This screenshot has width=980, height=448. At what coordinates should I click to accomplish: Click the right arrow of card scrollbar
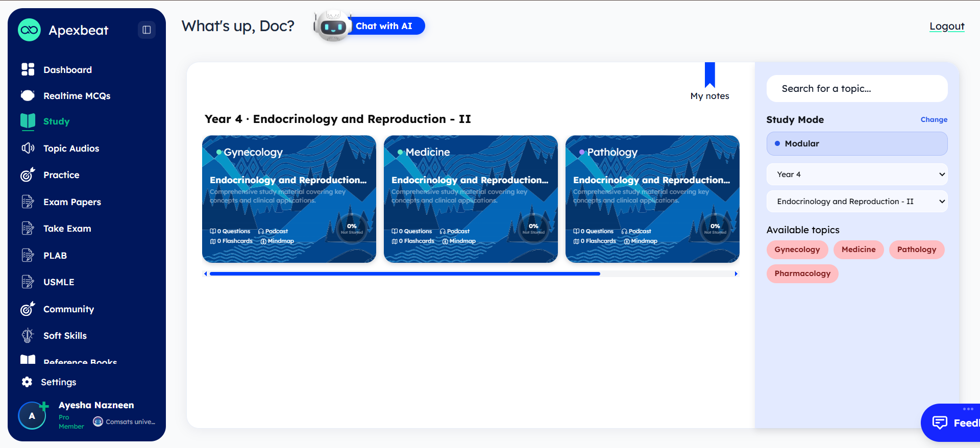click(736, 274)
